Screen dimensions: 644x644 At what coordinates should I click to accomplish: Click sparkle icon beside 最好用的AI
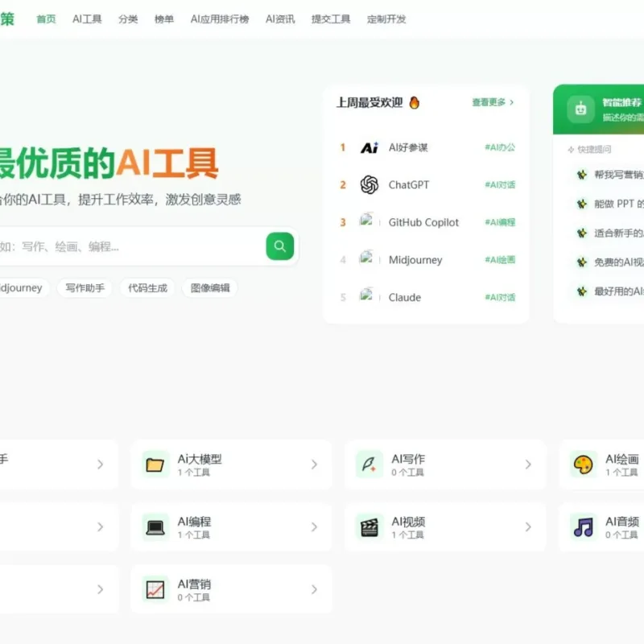(x=581, y=291)
